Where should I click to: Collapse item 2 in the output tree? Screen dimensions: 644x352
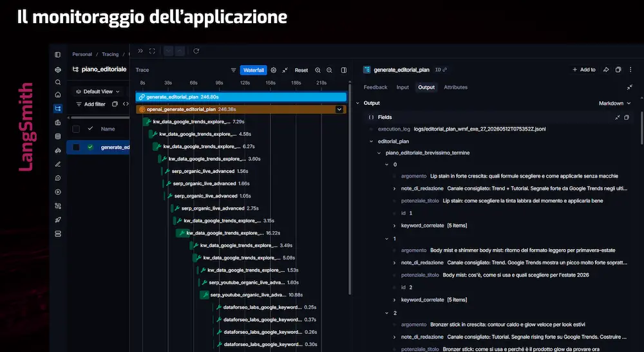tap(387, 313)
